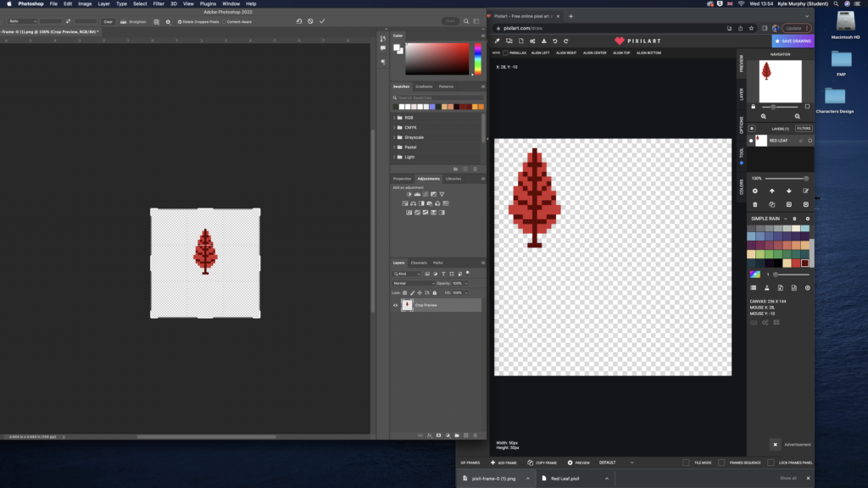Click the Pixilart share icon
This screenshot has width=868, height=488.
point(532,41)
